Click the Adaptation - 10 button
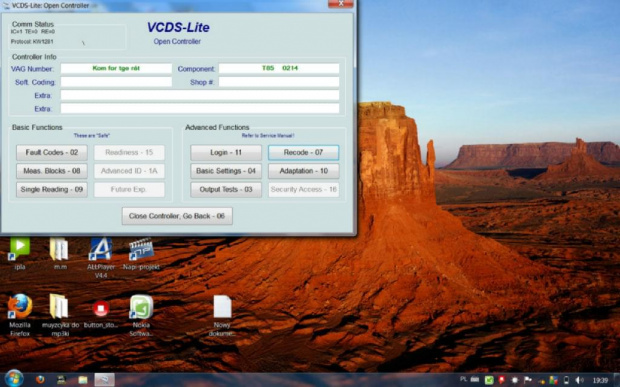620x387 pixels. click(x=303, y=171)
